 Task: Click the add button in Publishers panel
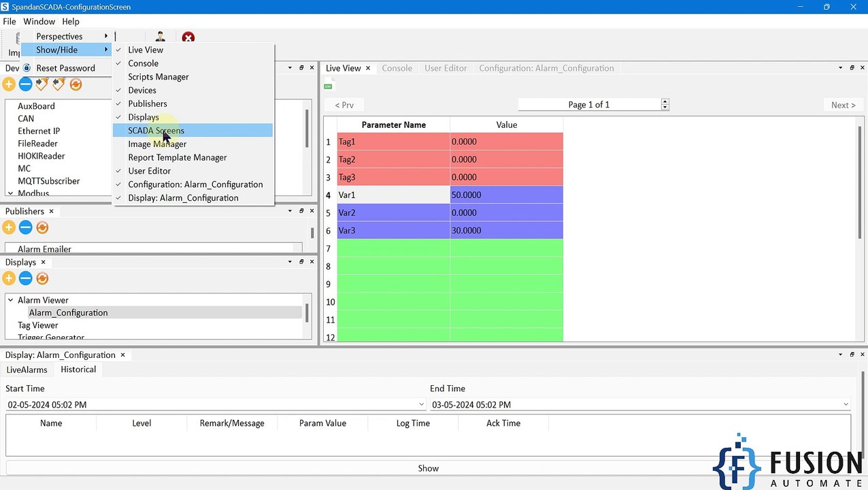click(9, 227)
